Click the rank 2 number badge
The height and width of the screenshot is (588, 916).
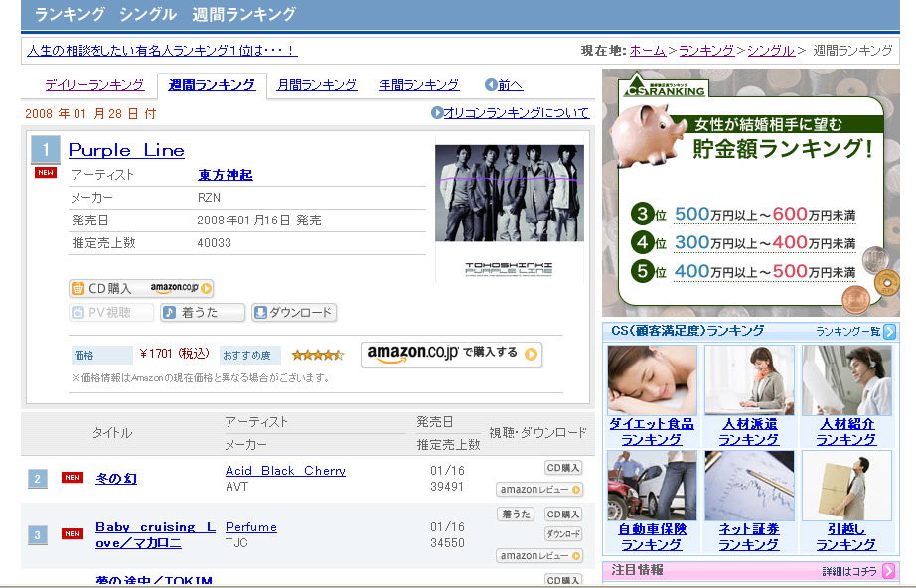click(x=38, y=478)
